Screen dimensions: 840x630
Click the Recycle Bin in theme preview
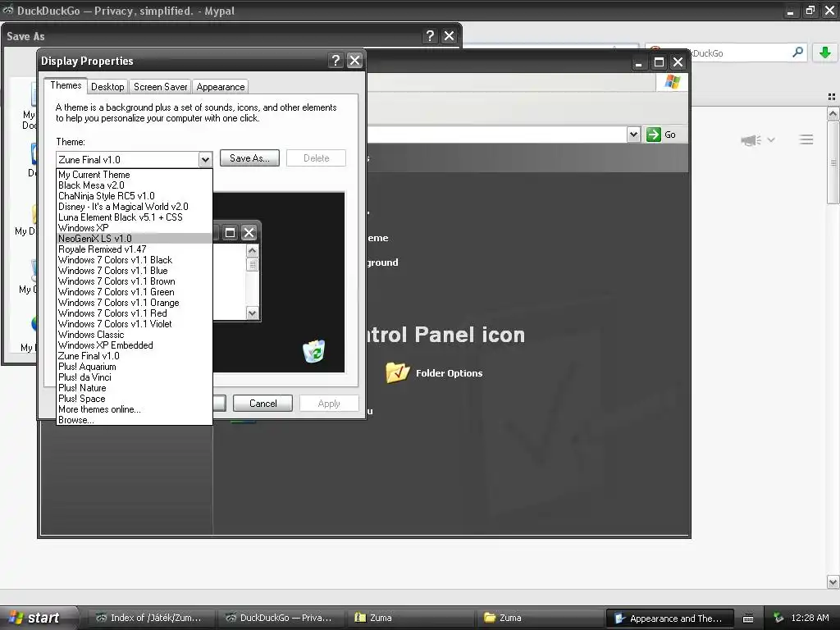pyautogui.click(x=314, y=351)
